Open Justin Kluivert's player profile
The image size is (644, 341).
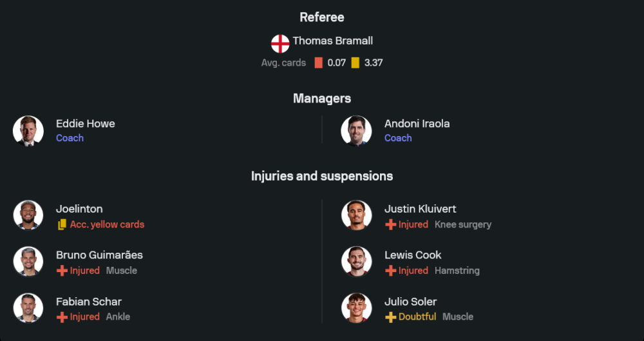coord(420,209)
